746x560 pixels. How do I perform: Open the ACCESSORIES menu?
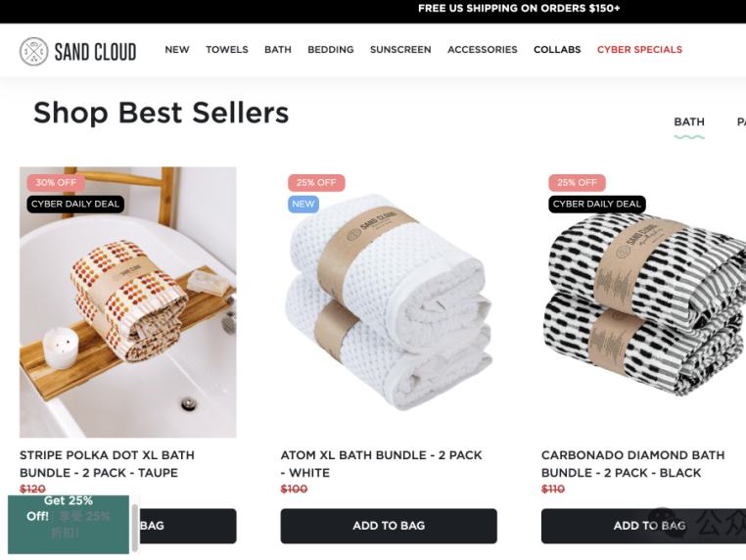[x=483, y=50]
